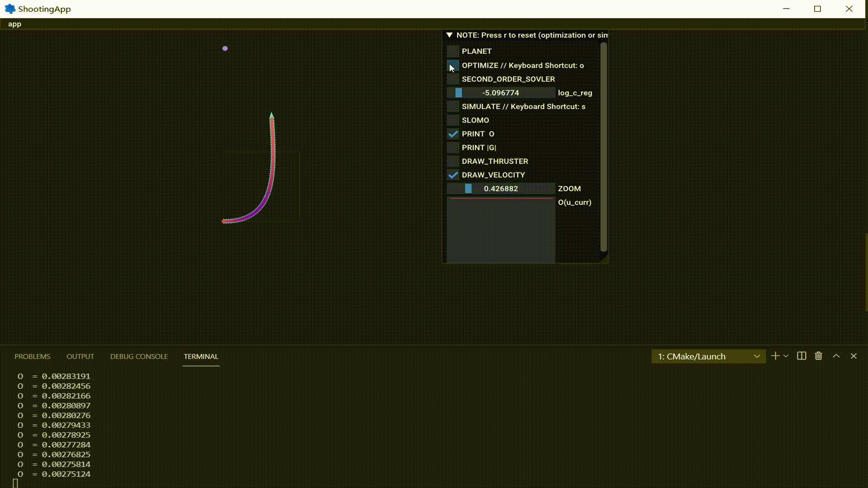This screenshot has width=868, height=488.
Task: Click the ZOOM slider
Action: pos(501,188)
